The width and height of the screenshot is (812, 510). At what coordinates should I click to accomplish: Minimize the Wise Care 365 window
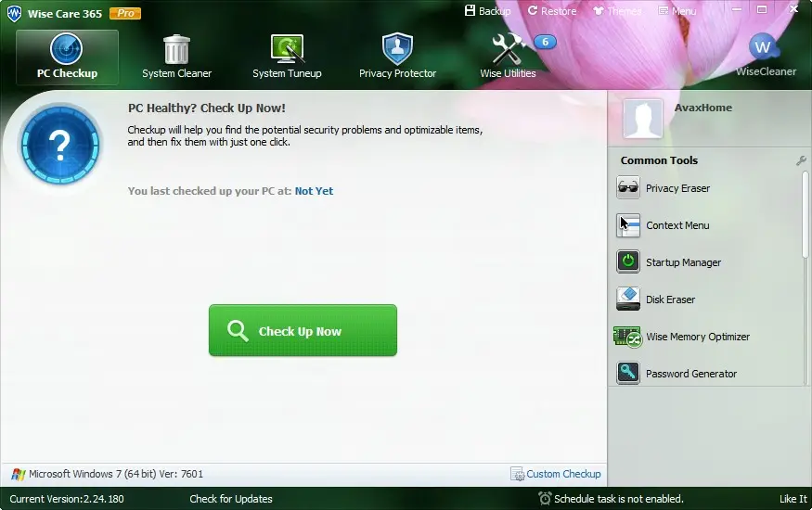coord(737,10)
